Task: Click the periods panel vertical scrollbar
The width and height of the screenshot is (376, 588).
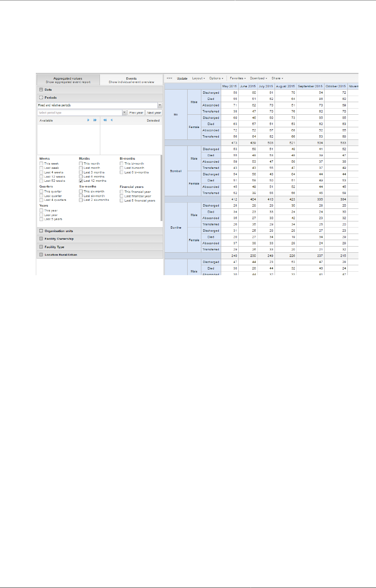Action: tap(162, 188)
